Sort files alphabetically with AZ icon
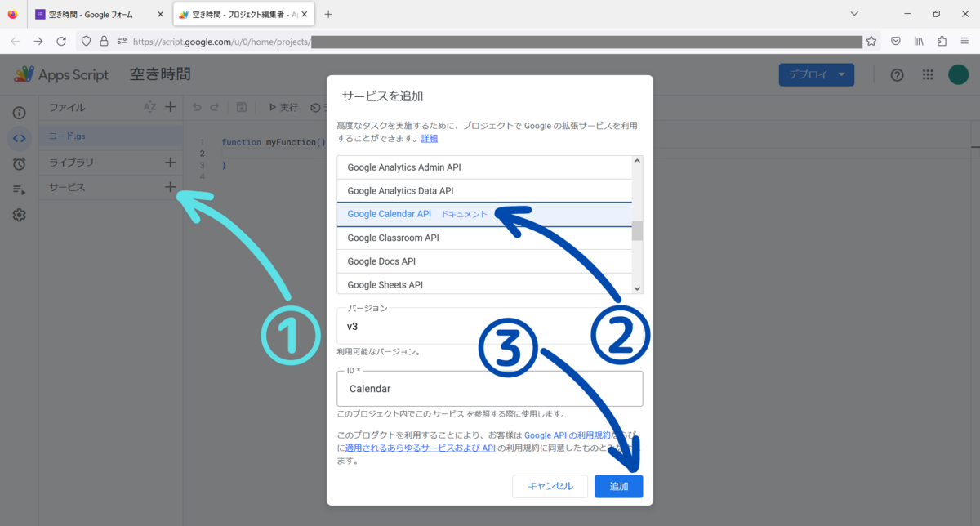Image resolution: width=980 pixels, height=526 pixels. tap(149, 107)
